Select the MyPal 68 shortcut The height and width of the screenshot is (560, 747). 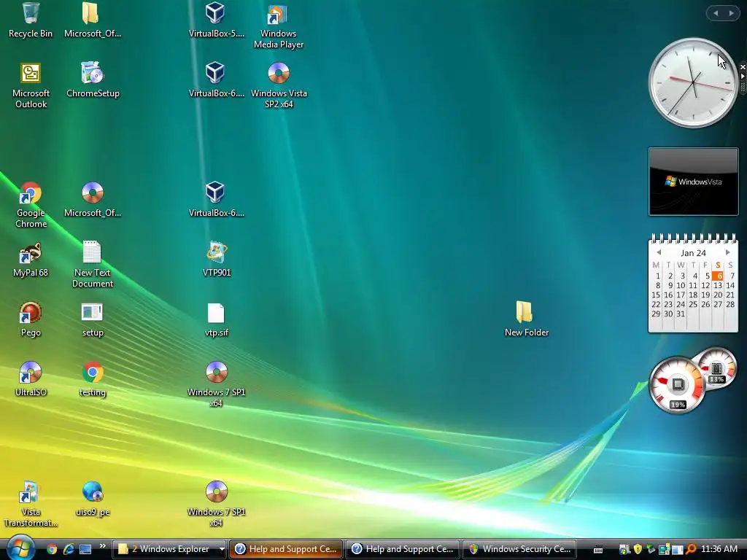click(31, 260)
